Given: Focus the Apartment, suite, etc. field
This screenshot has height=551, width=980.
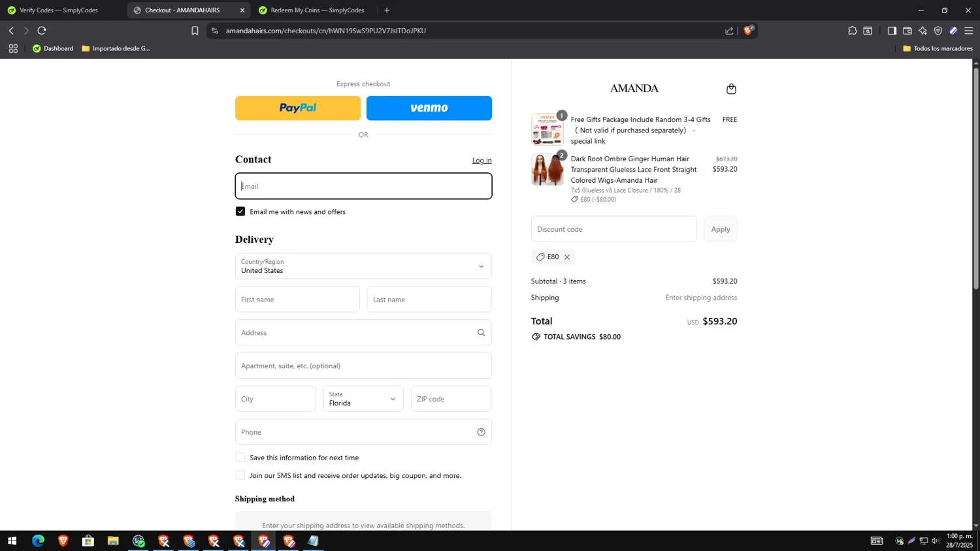Looking at the screenshot, I should pyautogui.click(x=363, y=366).
